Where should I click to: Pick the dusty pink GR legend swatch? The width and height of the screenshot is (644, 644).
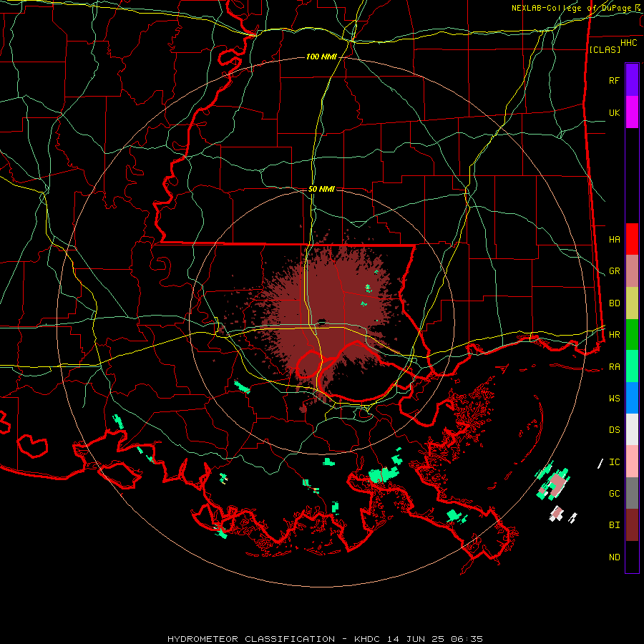point(632,271)
